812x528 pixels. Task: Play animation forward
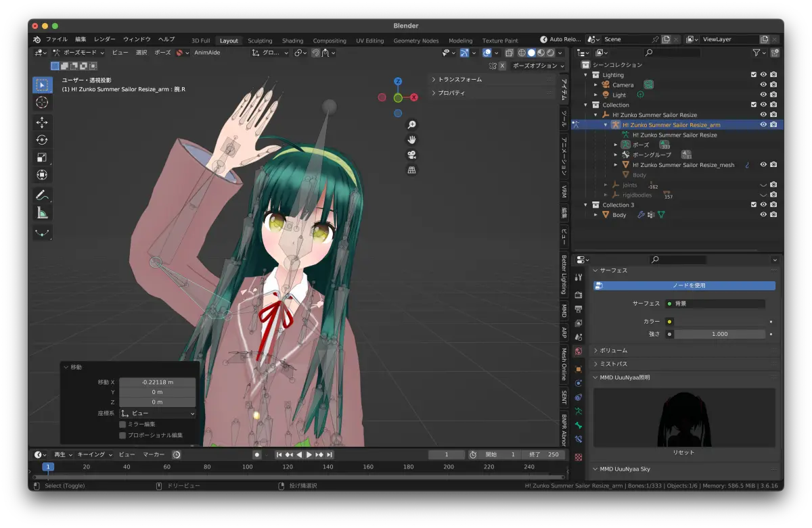click(x=309, y=455)
